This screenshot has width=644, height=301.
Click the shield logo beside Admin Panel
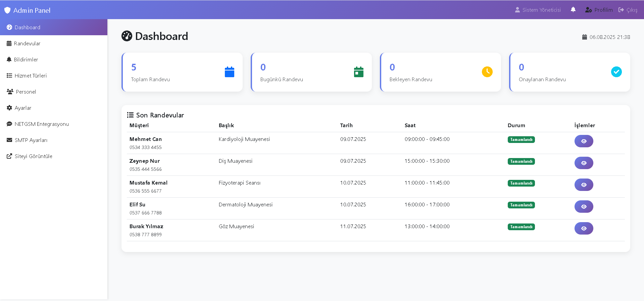point(7,10)
